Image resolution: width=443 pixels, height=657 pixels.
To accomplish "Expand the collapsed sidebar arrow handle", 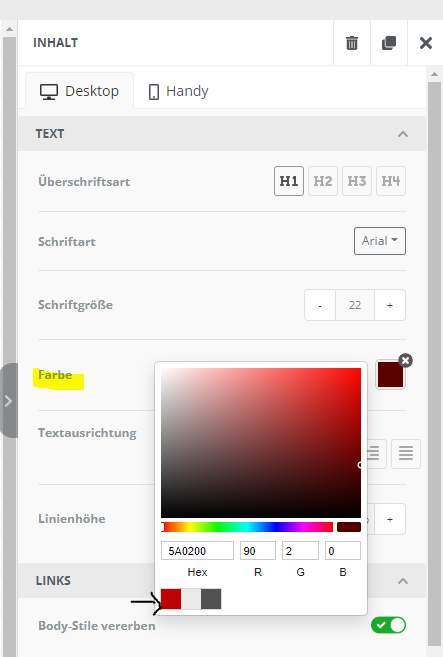I will point(8,401).
